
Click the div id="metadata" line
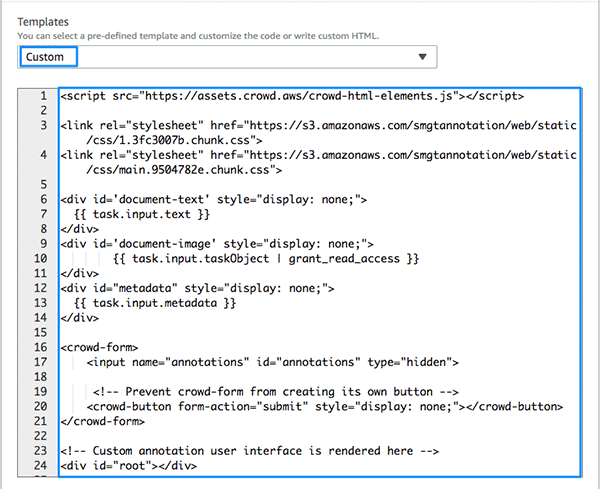(197, 289)
